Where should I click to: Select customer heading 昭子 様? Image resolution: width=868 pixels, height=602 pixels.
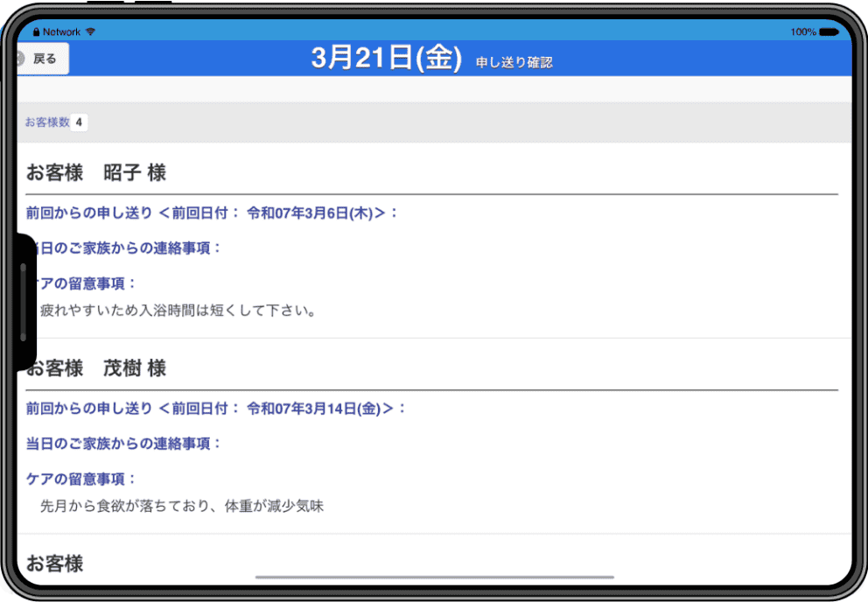96,172
